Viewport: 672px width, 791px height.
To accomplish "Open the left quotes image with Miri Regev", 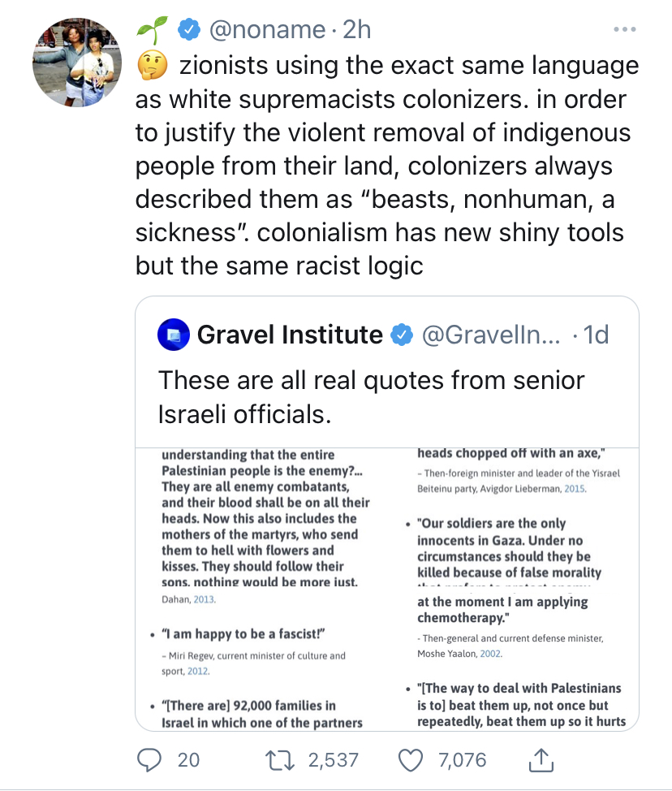I will pyautogui.click(x=261, y=590).
